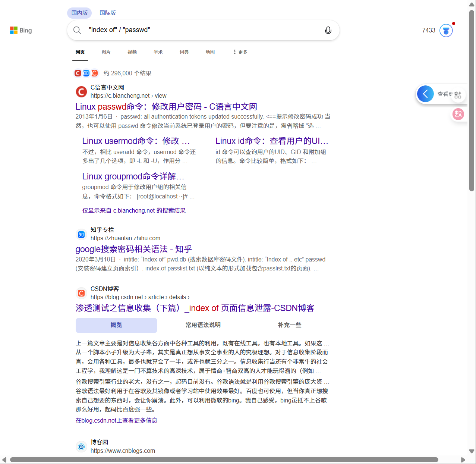
Task: Activate voice search with the microphone icon
Action: [328, 30]
